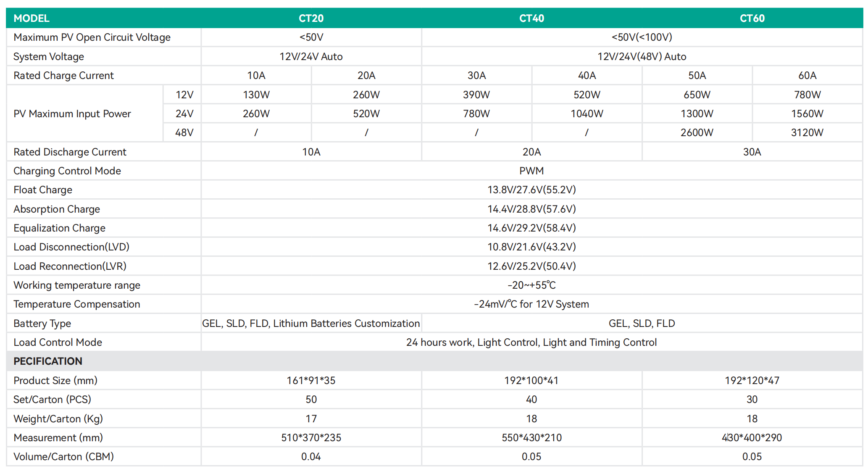Click the CT60 column header
This screenshot has height=474, width=868.
point(752,18)
